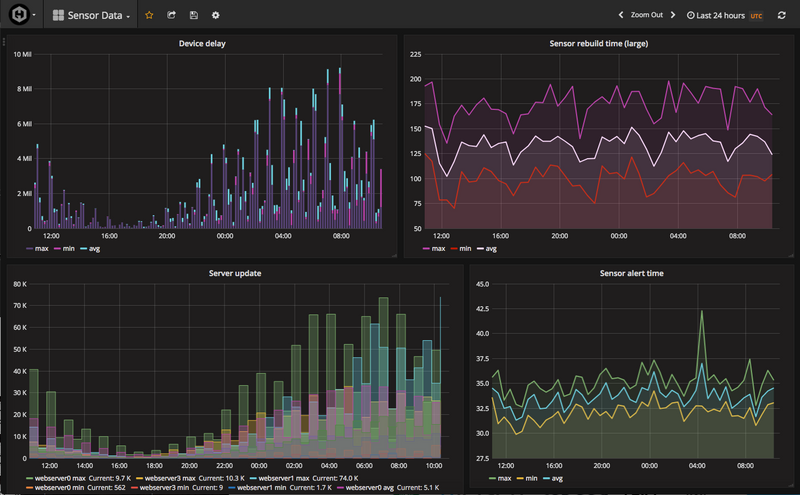Shift time range forward with right arrow
The height and width of the screenshot is (495, 800).
pos(673,16)
